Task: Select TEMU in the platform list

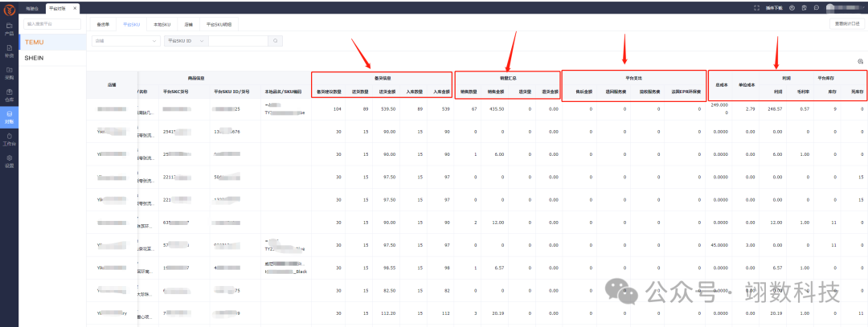Action: point(52,42)
